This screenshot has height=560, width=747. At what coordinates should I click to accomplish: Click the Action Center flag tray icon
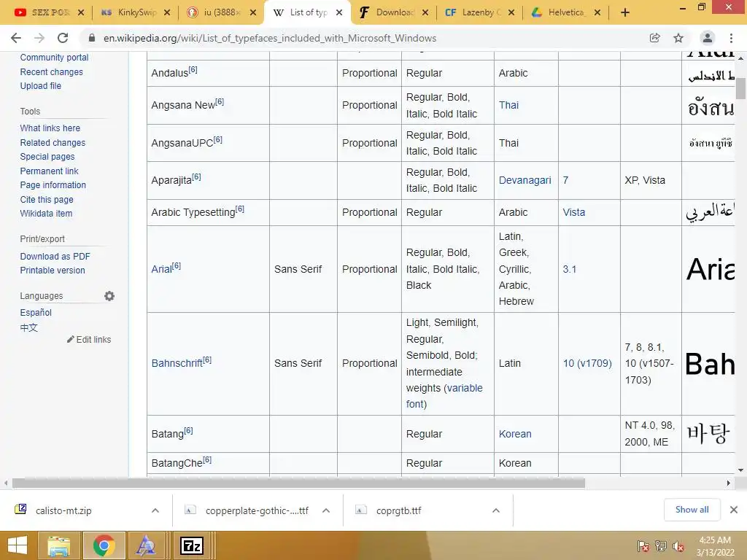coord(643,546)
